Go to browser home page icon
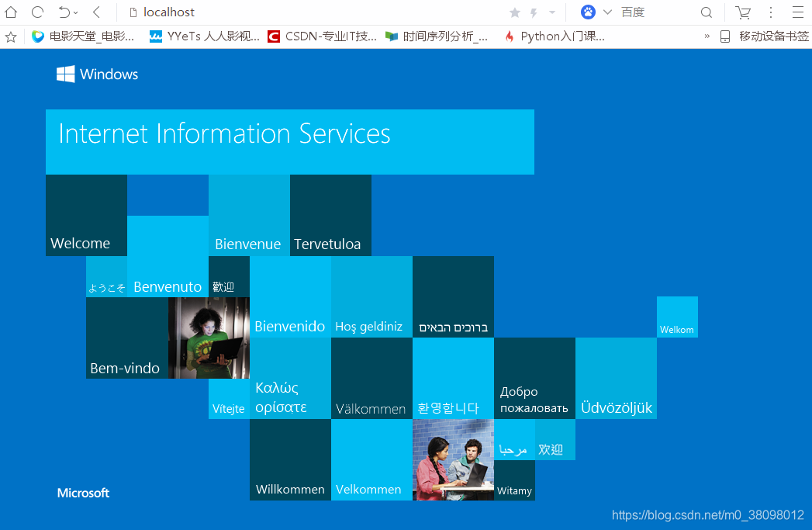Image resolution: width=812 pixels, height=530 pixels. tap(11, 12)
